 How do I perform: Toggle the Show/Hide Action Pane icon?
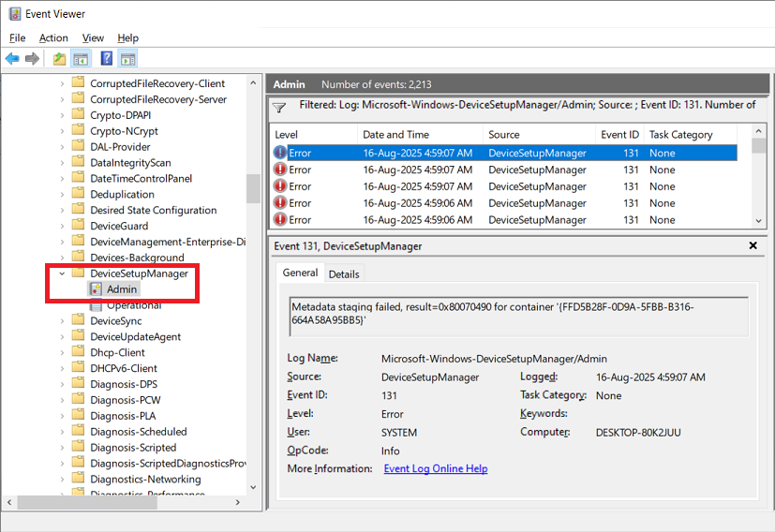[x=128, y=59]
